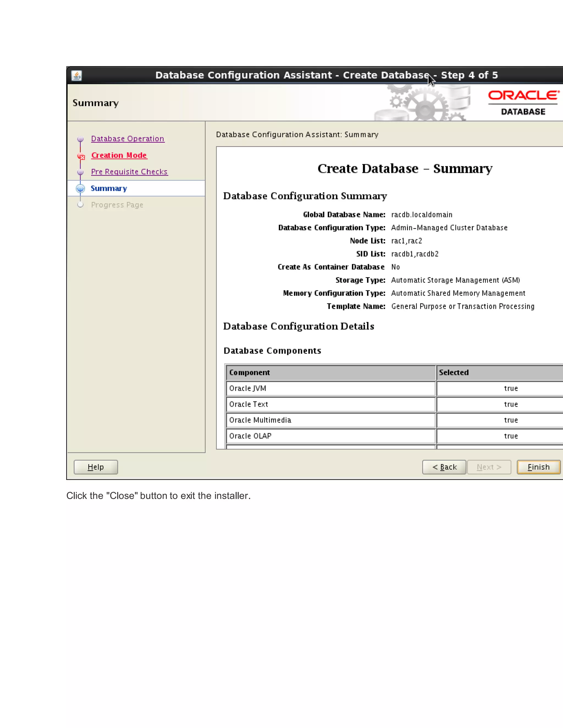Click the Java window icon in title bar
The image size is (563, 728).
pyautogui.click(x=77, y=75)
